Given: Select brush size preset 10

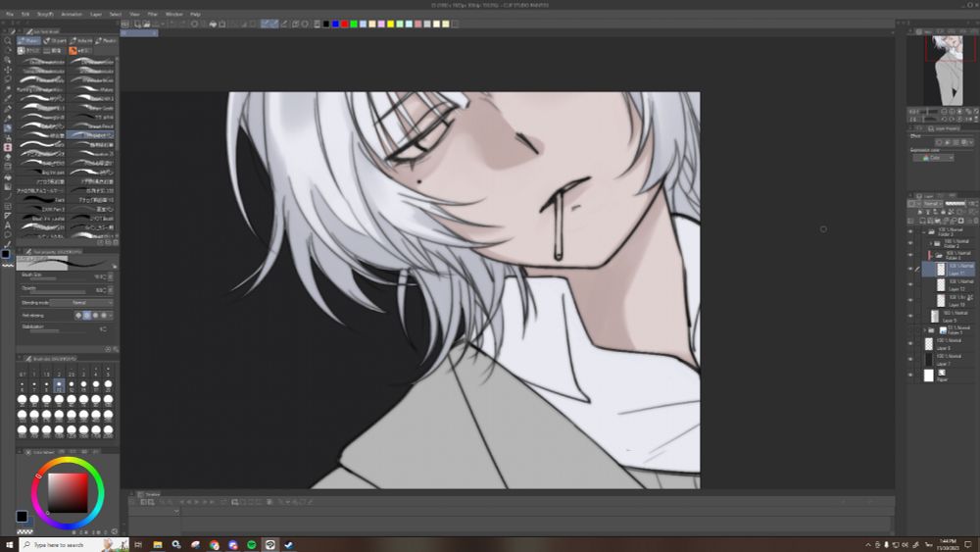Looking at the screenshot, I should click(x=59, y=385).
